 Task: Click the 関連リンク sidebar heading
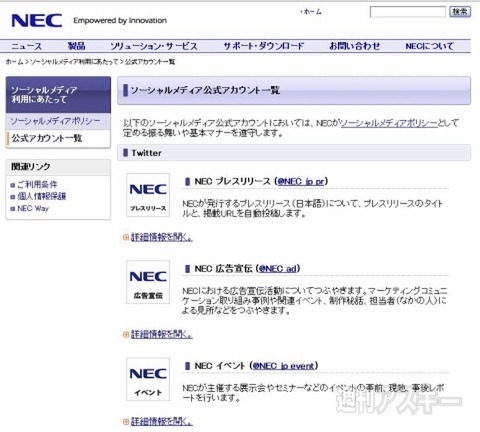pyautogui.click(x=31, y=167)
